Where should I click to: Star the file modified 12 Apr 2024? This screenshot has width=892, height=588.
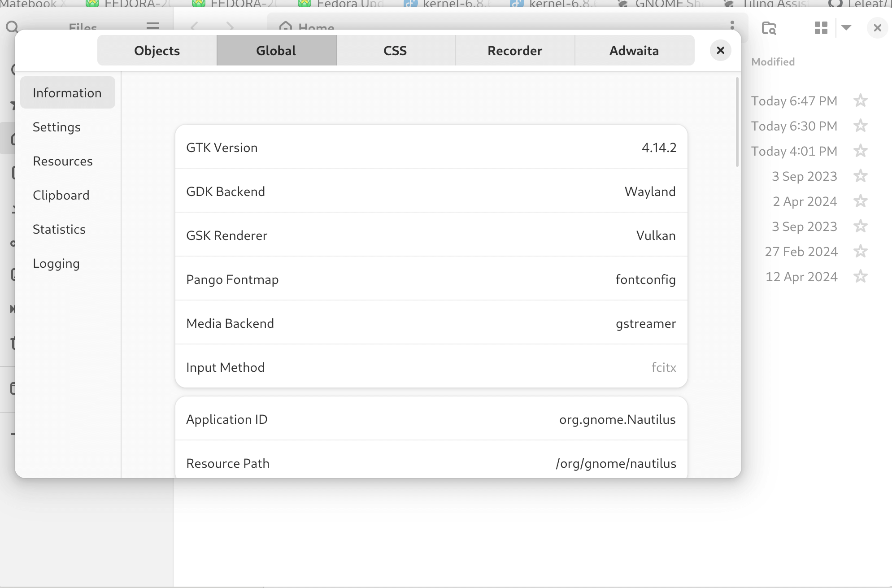pos(861,277)
